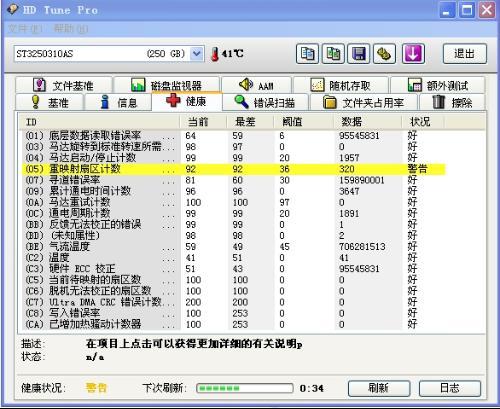
Task: Click the 日志 button
Action: 450,388
